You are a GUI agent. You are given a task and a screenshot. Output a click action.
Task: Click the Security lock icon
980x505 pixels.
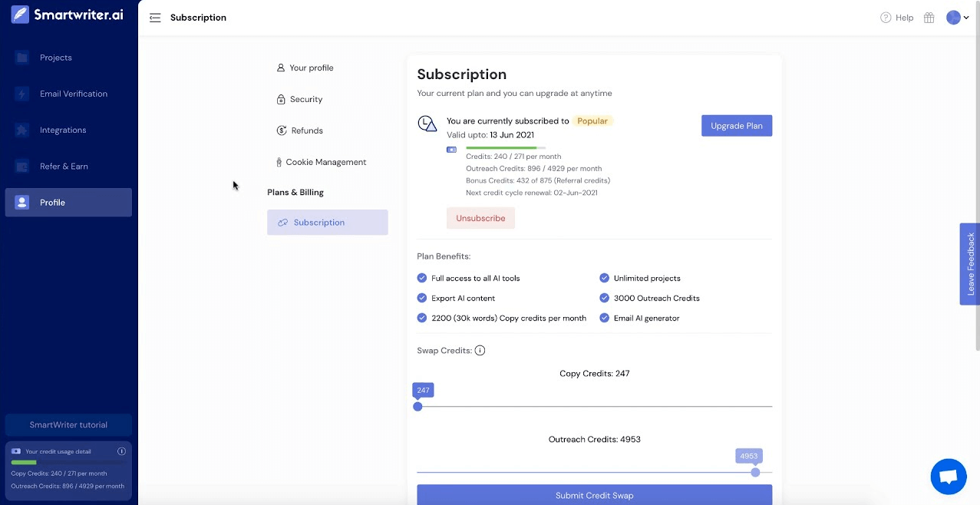pos(282,99)
